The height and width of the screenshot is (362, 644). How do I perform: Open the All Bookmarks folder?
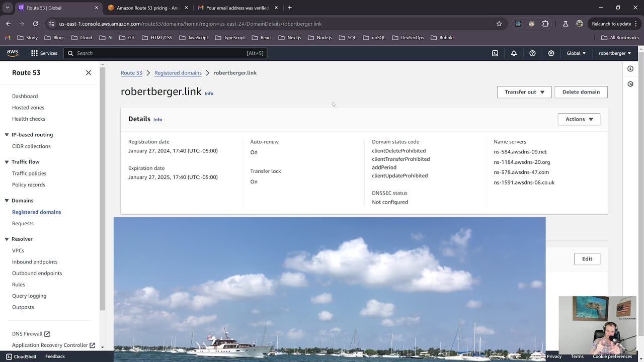pos(620,38)
